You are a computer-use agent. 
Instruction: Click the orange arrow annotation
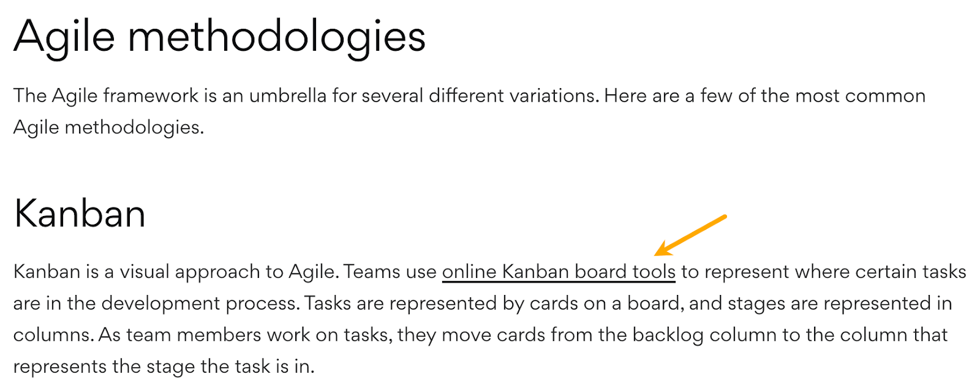[x=690, y=235]
